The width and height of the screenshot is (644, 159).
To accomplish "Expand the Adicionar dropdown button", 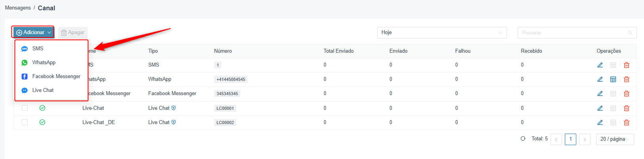I will (x=33, y=33).
